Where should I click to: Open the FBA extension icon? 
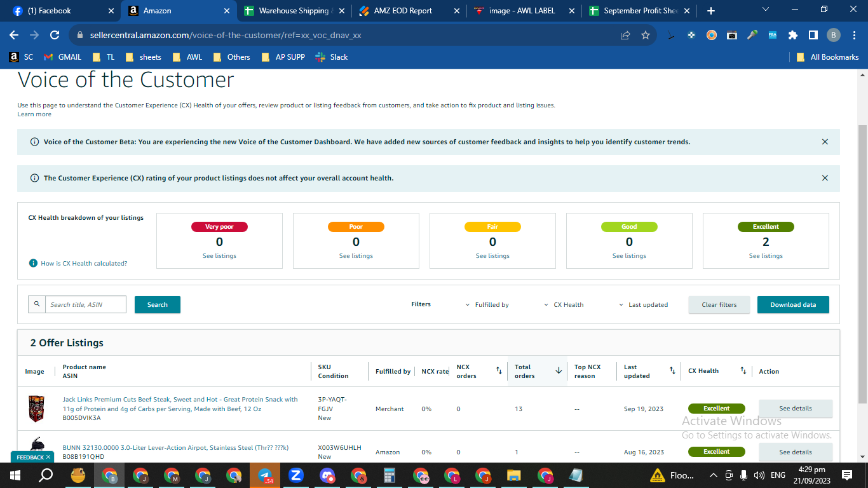point(773,36)
